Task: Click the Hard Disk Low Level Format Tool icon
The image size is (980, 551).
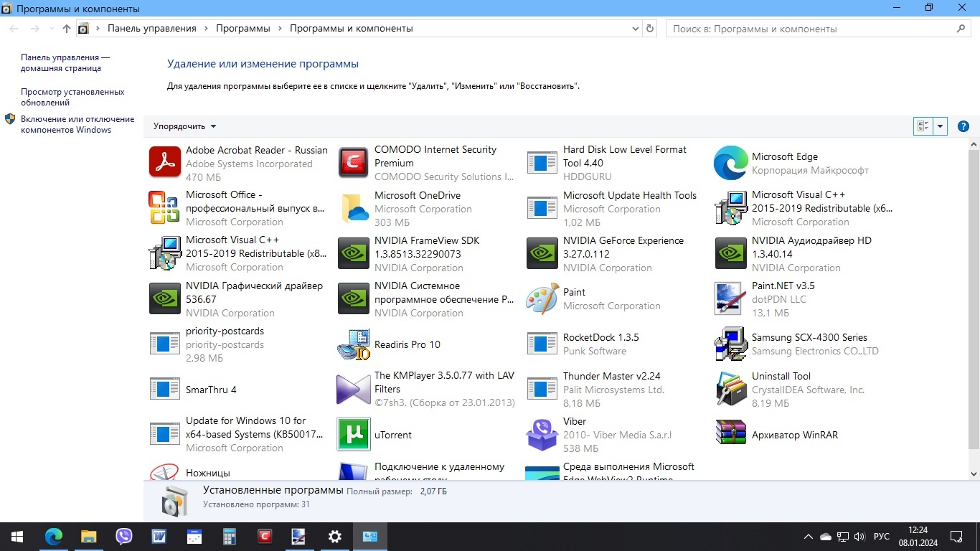Action: 542,163
